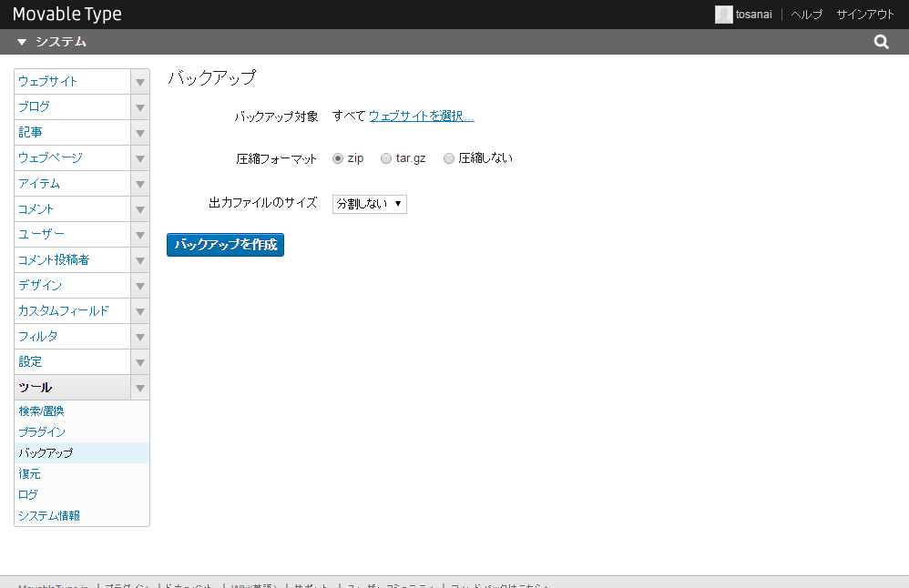The image size is (909, 588).
Task: Expand the ブログ menu arrow
Action: point(140,107)
